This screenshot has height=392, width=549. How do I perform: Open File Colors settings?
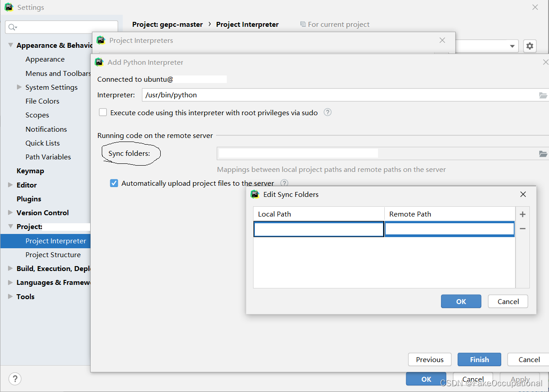point(42,101)
